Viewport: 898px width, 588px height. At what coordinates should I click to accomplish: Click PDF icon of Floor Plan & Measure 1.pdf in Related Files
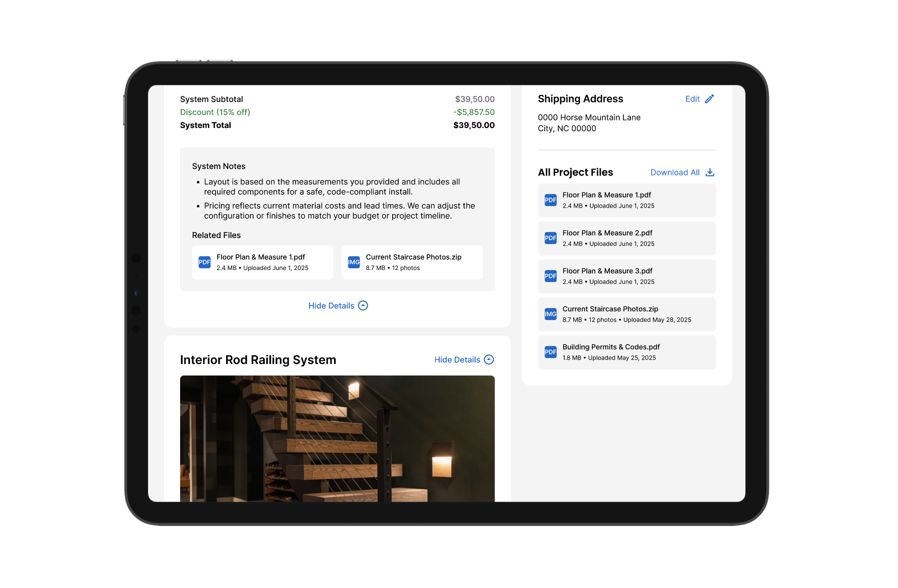(205, 262)
